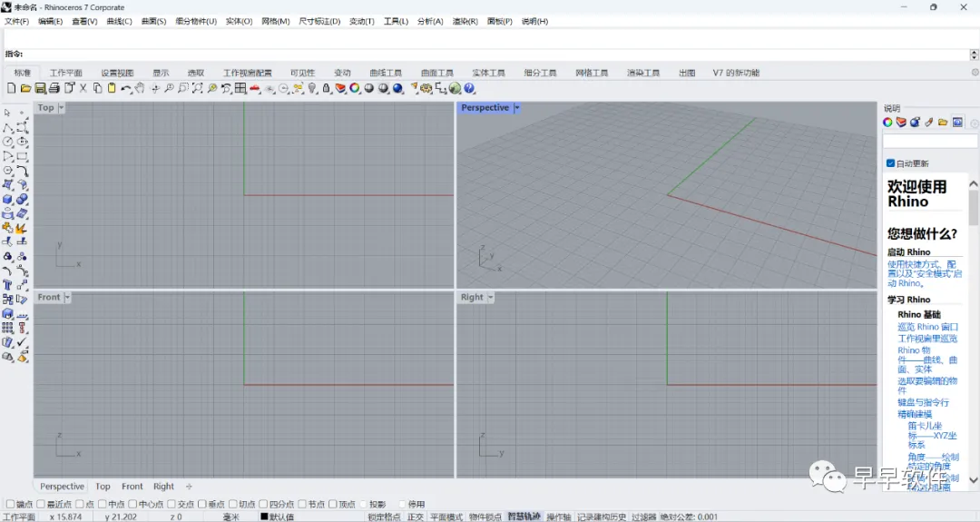Open the Front viewport dropdown arrow
Viewport: 980px width, 522px height.
pos(67,297)
